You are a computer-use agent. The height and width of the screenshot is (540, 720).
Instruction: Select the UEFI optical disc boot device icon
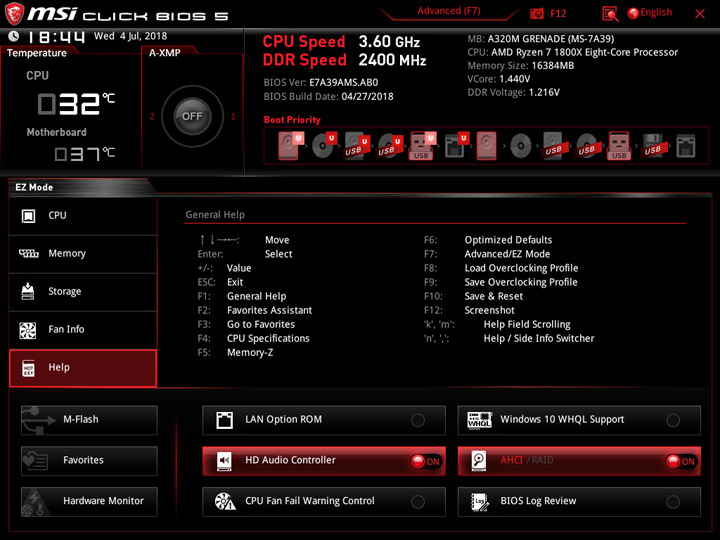click(x=323, y=146)
